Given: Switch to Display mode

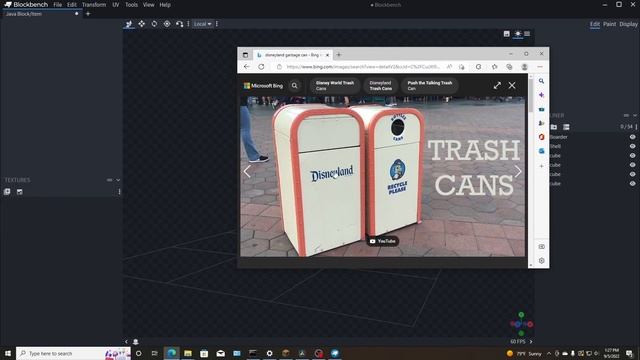Looking at the screenshot, I should coord(628,24).
